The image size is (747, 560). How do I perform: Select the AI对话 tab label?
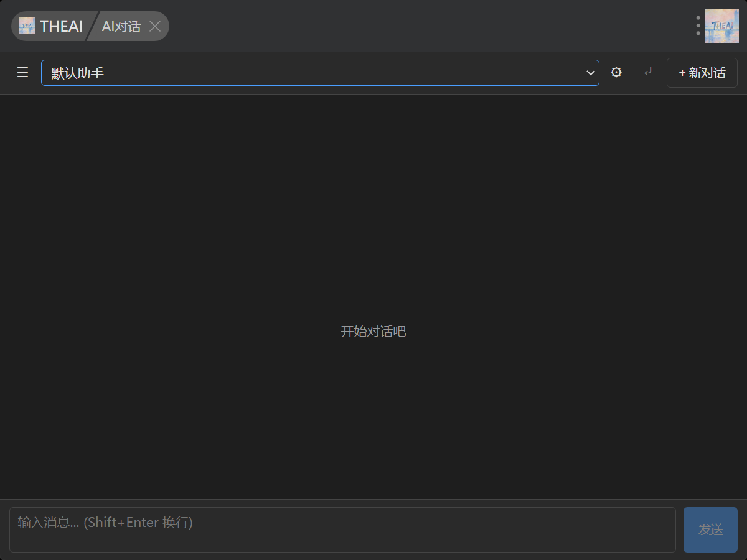click(x=121, y=26)
